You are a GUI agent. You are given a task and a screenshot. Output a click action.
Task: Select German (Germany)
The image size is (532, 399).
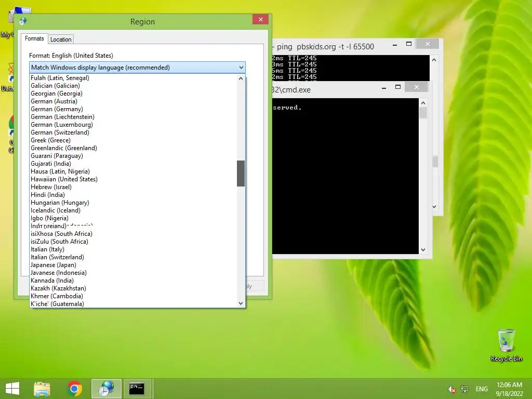coord(133,109)
